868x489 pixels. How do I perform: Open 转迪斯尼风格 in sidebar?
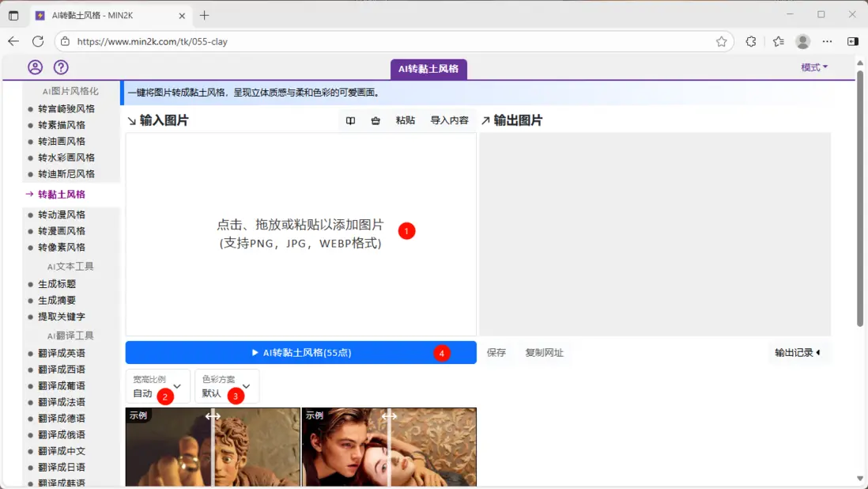tap(66, 174)
